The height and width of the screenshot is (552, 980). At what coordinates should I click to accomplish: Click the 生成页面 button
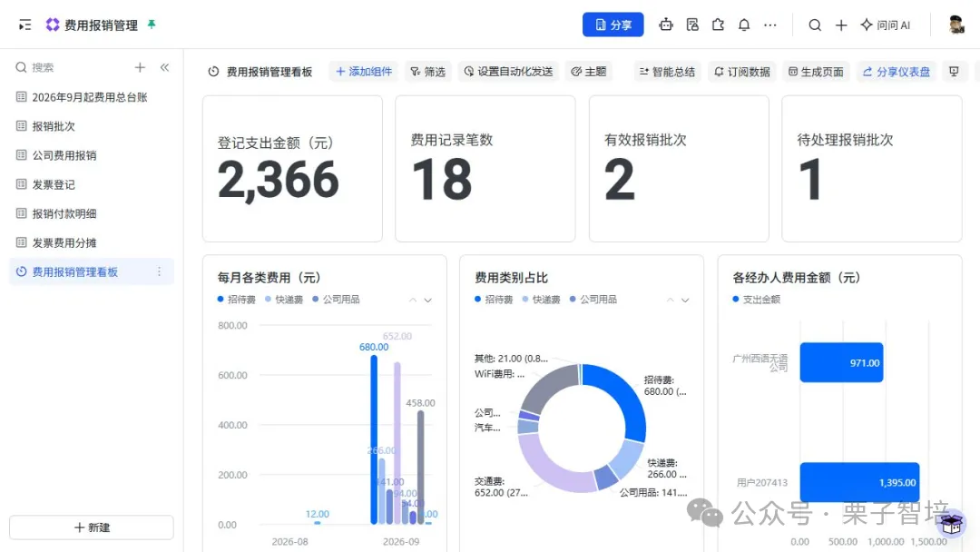click(816, 72)
